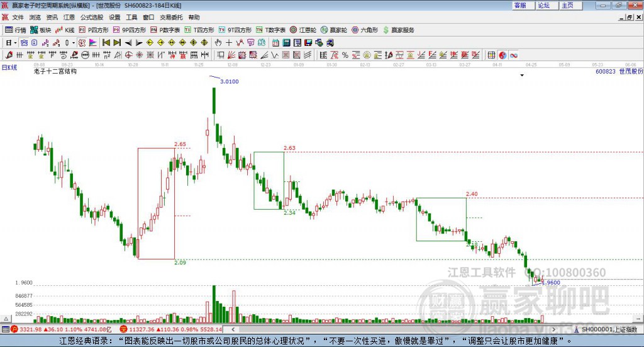Viewport: 644px width, 347px height.
Task: Toggle the grid table button near yin-yang
Action: click(x=491, y=55)
